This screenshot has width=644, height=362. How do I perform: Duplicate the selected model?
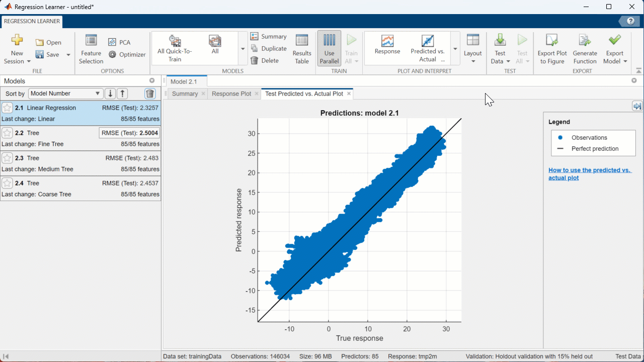tap(269, 48)
